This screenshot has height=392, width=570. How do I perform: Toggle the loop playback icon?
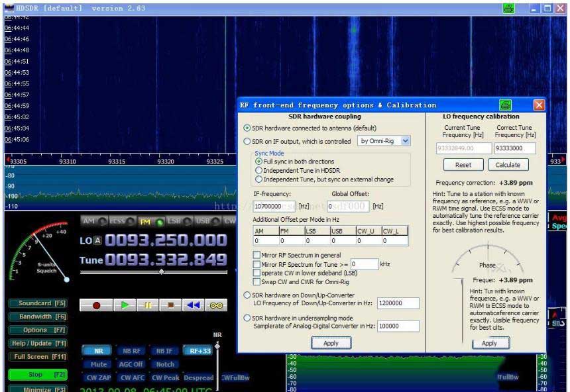pyautogui.click(x=216, y=305)
